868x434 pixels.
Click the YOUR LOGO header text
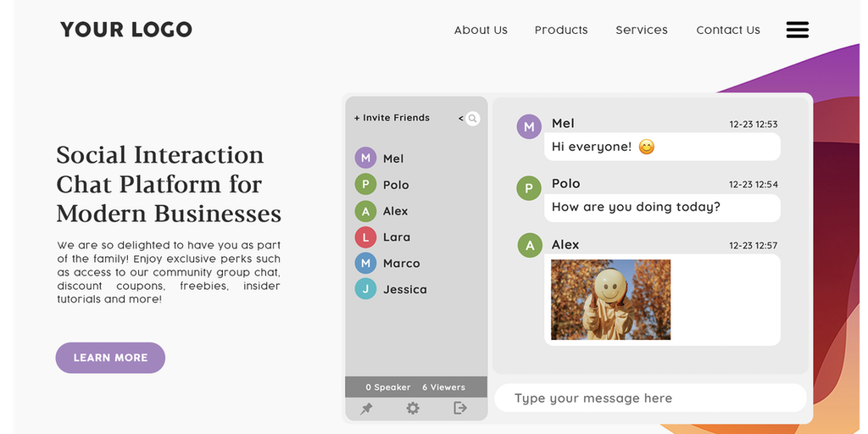click(x=126, y=30)
